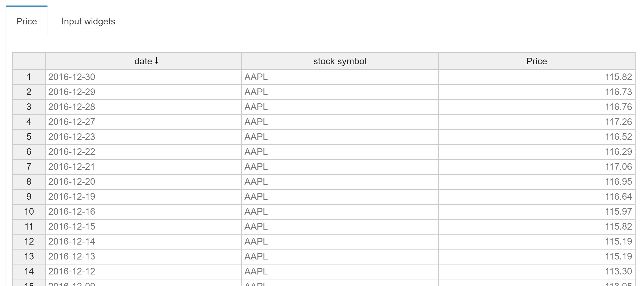Viewport: 644px width, 286px height.
Task: Click the sort arrow beside date header
Action: (x=157, y=61)
